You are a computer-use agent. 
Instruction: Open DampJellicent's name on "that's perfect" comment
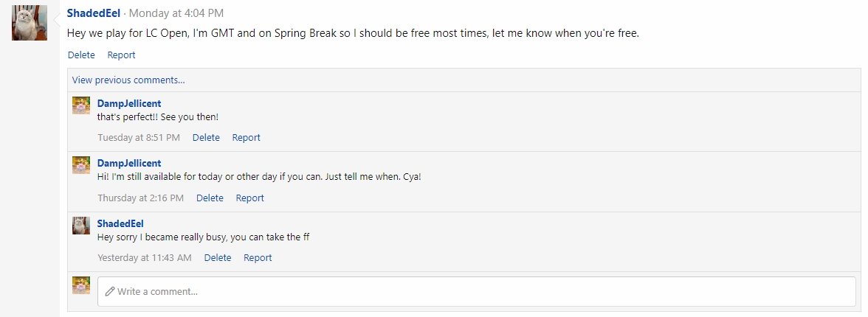point(129,103)
